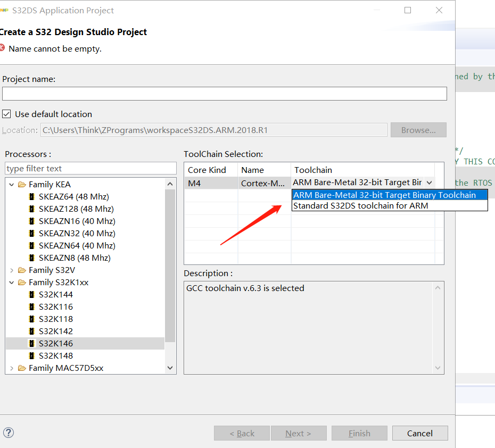
Task: Click the S32K148 chip icon
Action: click(x=32, y=356)
